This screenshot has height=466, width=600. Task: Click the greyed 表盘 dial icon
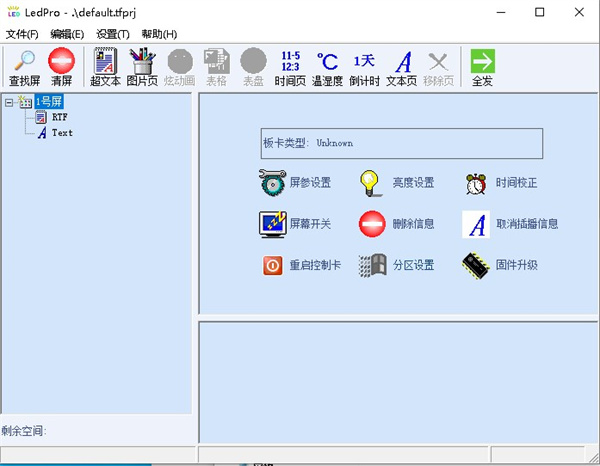pyautogui.click(x=253, y=61)
